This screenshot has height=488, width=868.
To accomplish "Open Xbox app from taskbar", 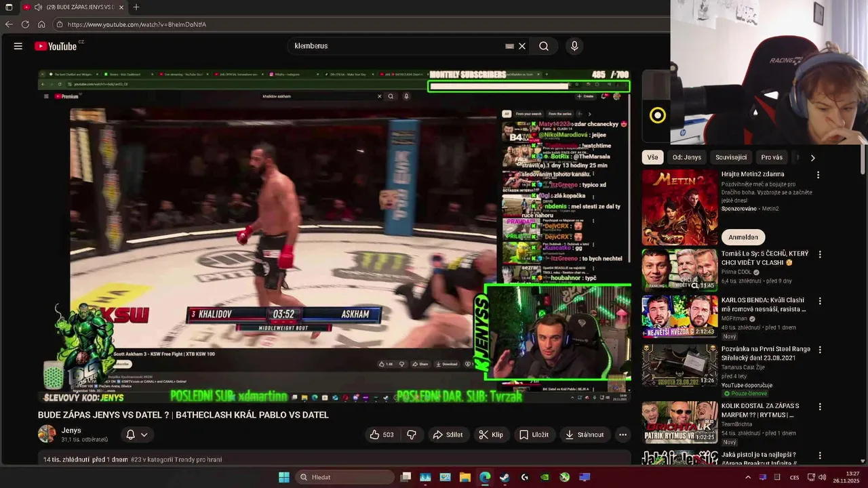I will click(564, 477).
